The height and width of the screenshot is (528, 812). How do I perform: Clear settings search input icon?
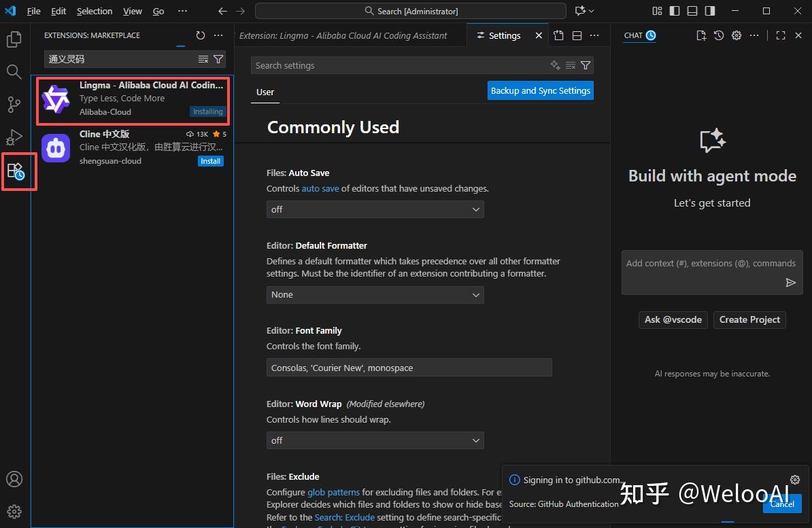pyautogui.click(x=570, y=65)
